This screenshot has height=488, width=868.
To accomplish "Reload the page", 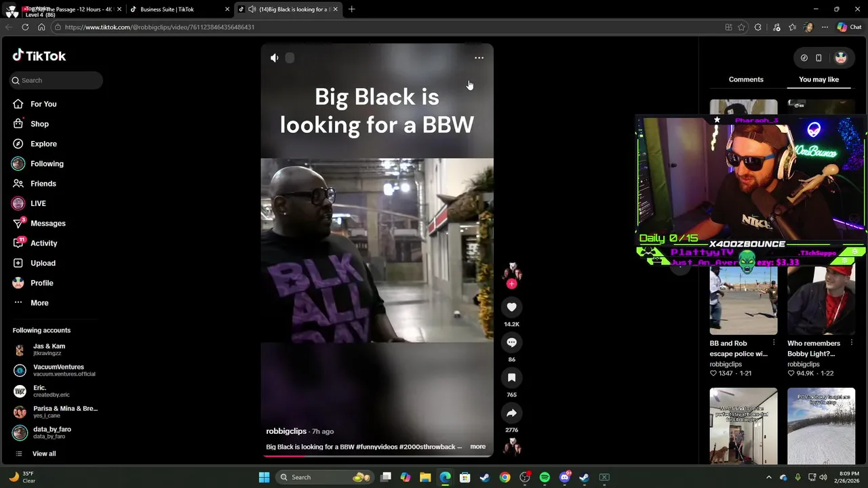I will 25,27.
